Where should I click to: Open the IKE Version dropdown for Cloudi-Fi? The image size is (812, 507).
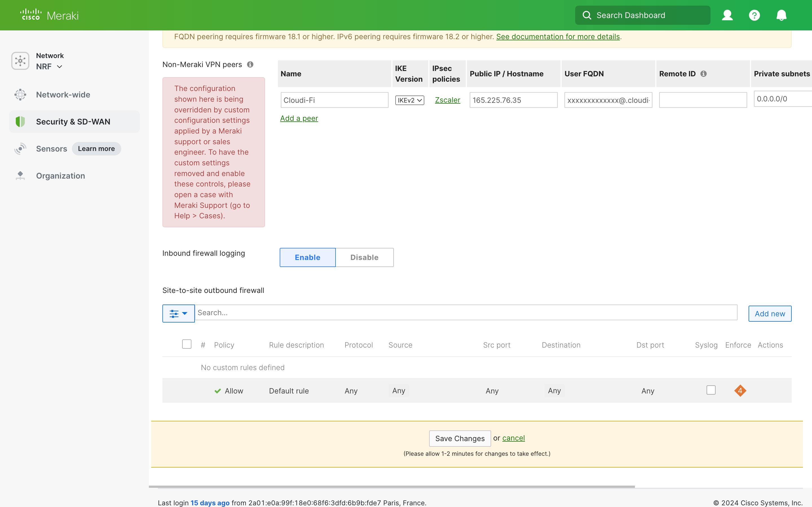[409, 100]
